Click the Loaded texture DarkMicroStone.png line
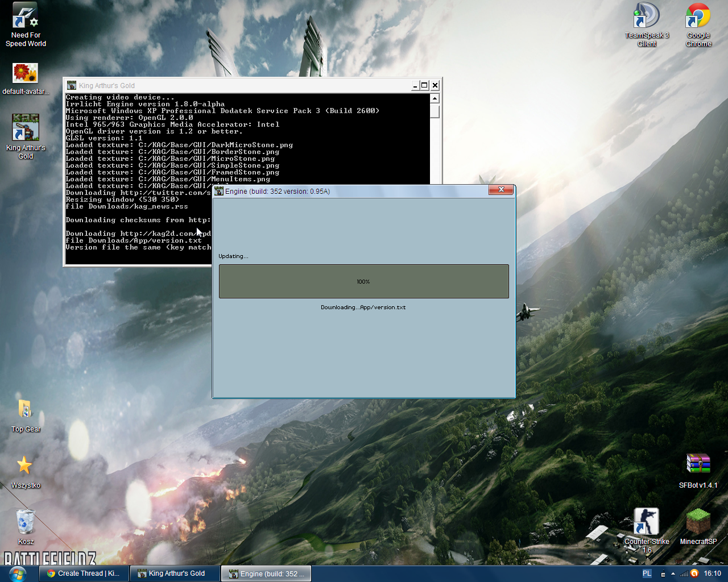The height and width of the screenshot is (582, 728). pyautogui.click(x=179, y=145)
